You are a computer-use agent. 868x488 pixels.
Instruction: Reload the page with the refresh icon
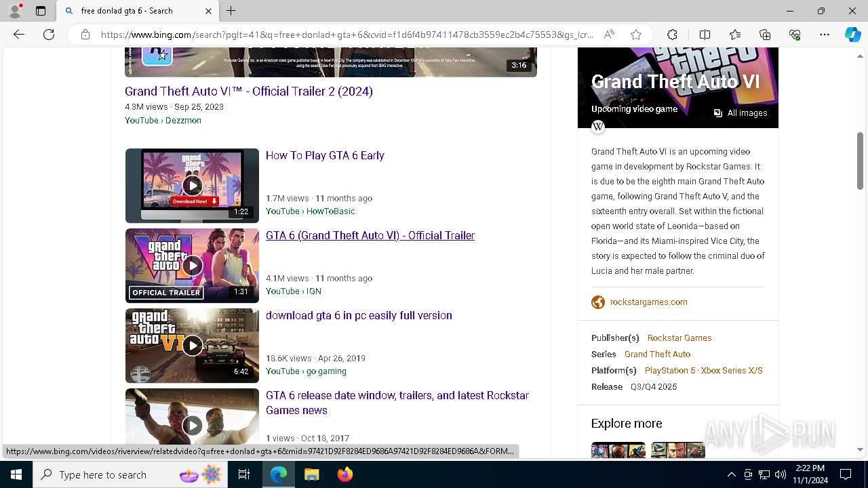(49, 35)
